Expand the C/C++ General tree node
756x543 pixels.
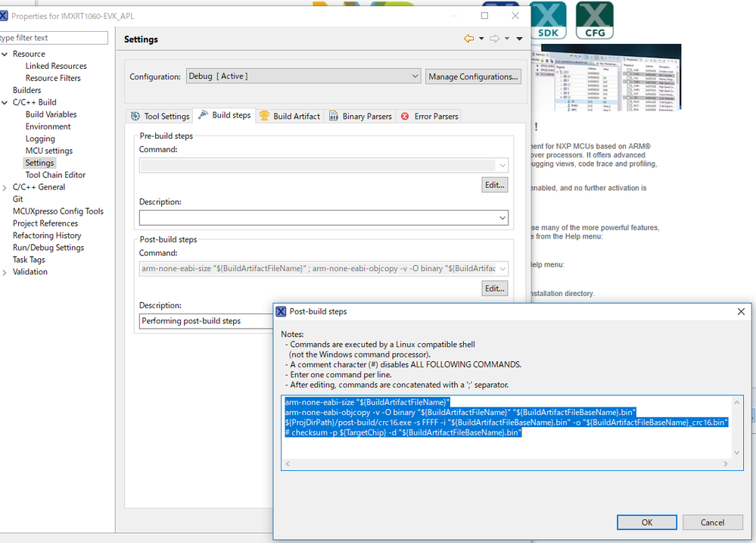[5, 187]
